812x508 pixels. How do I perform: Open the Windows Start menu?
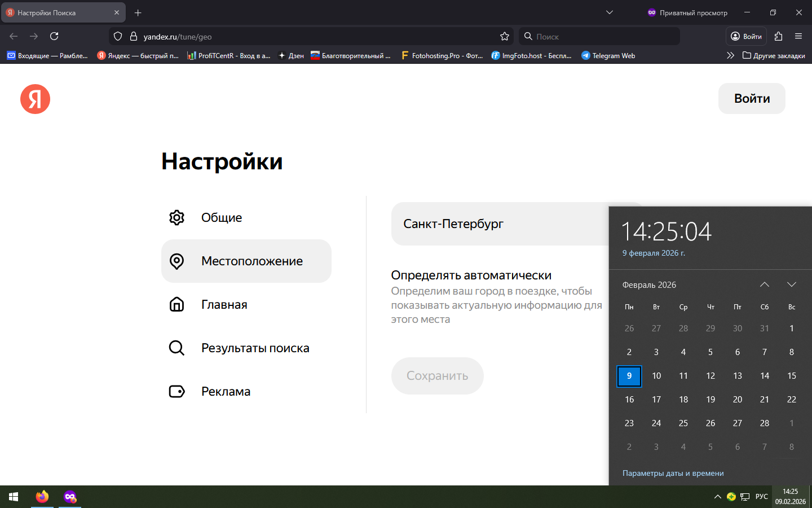[14, 497]
